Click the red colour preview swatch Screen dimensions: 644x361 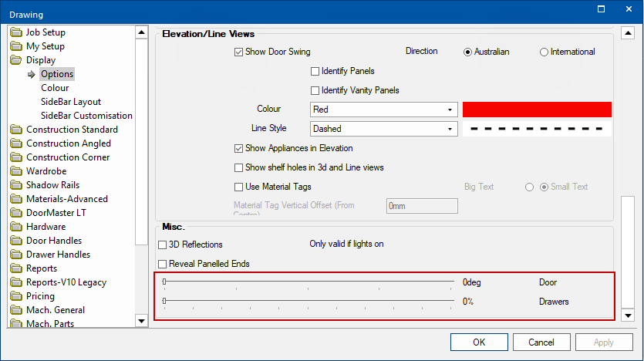point(537,110)
